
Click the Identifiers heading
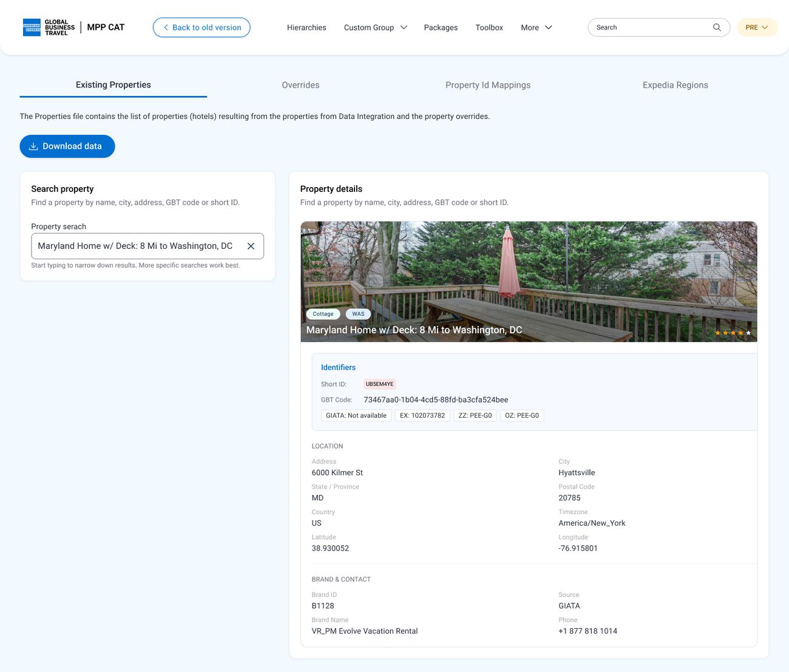pyautogui.click(x=338, y=367)
